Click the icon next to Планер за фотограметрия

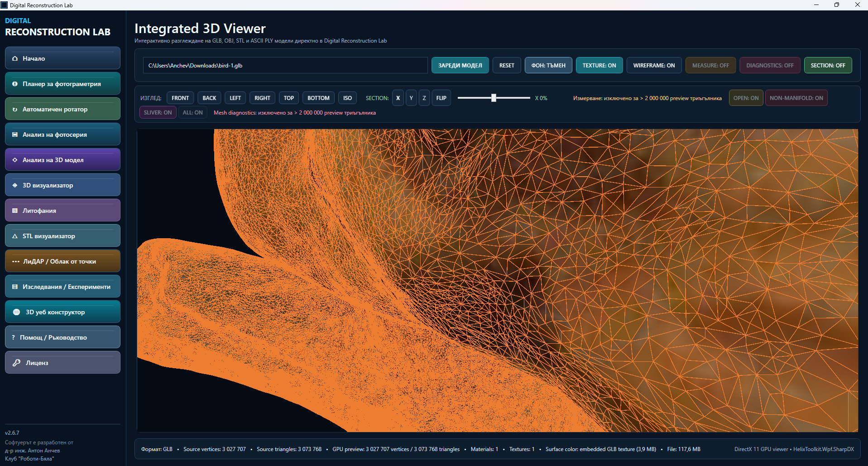pyautogui.click(x=15, y=84)
